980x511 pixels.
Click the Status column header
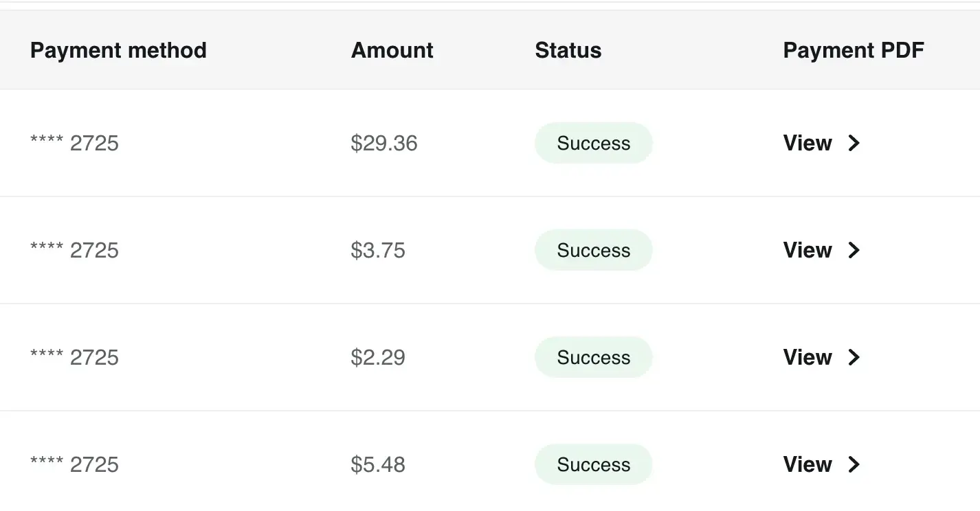(x=568, y=50)
